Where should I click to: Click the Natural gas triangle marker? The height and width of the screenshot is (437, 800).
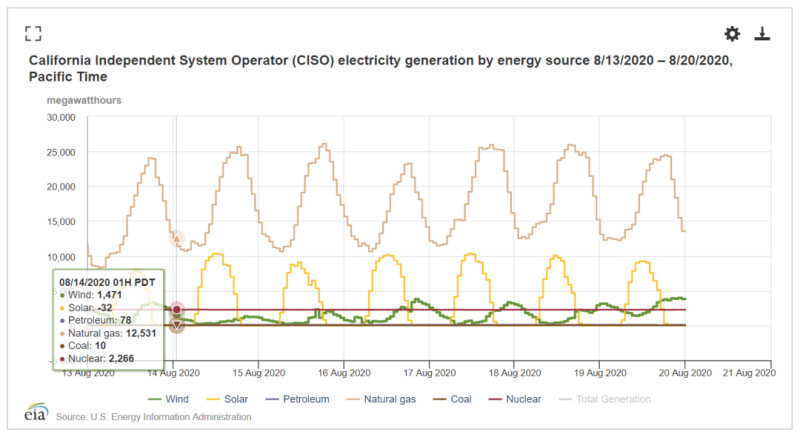177,238
